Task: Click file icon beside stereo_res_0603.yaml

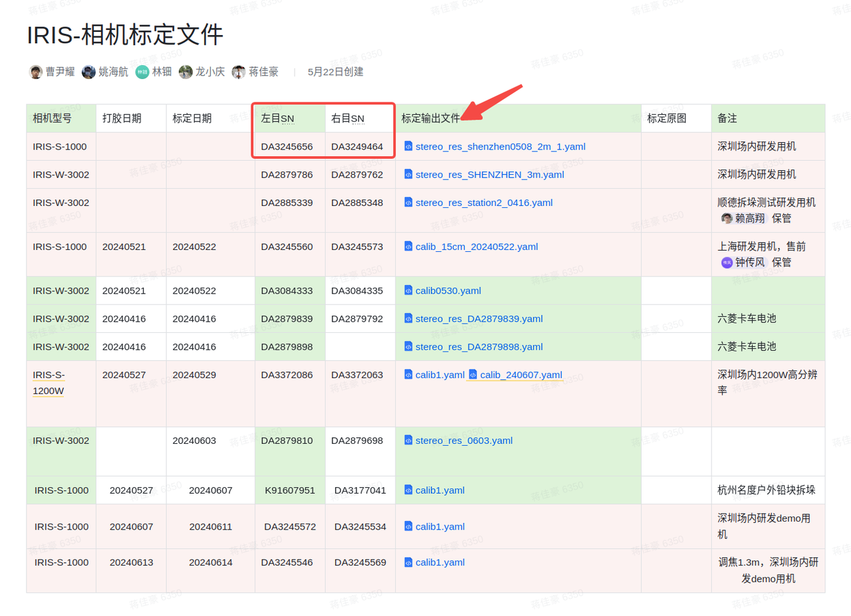Action: [x=408, y=440]
